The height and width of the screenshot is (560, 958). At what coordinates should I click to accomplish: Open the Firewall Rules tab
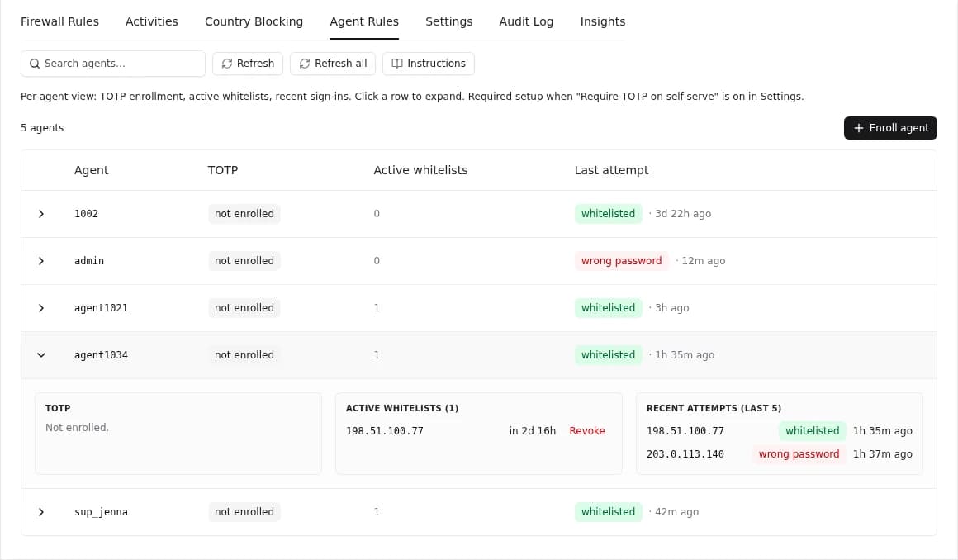59,21
